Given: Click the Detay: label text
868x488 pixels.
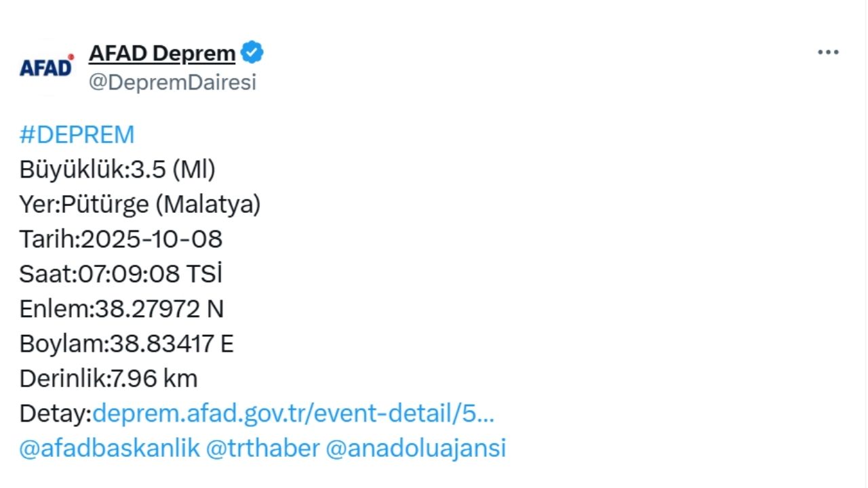Looking at the screenshot, I should pos(55,413).
